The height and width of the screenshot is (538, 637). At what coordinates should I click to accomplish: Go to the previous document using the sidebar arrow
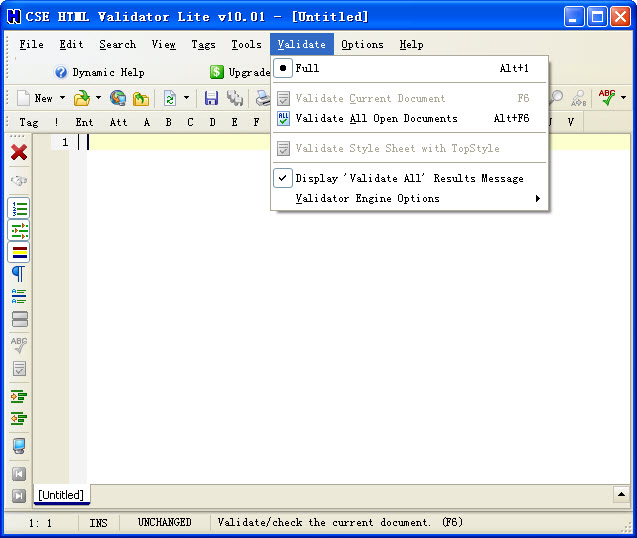click(x=19, y=474)
